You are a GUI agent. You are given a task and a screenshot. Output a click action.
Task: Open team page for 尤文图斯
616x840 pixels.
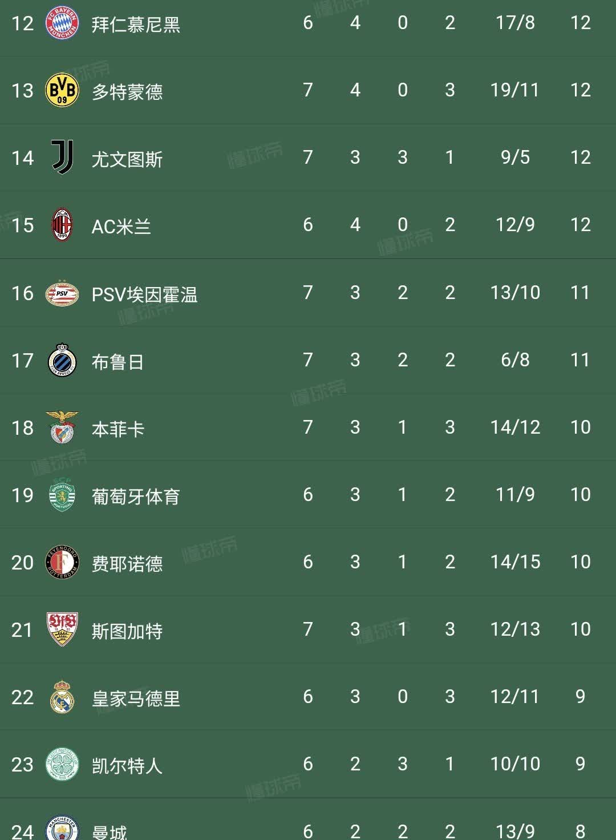tap(127, 159)
